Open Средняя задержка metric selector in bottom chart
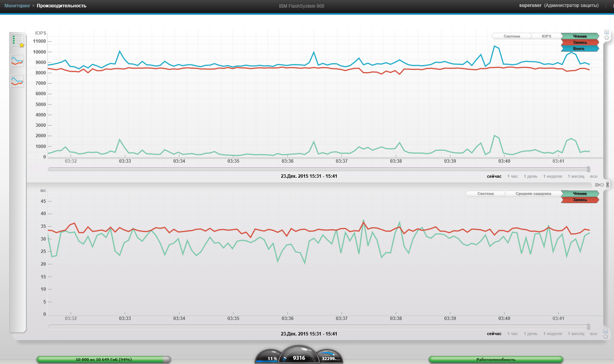Screen dimensions: 614x364 click(x=533, y=194)
